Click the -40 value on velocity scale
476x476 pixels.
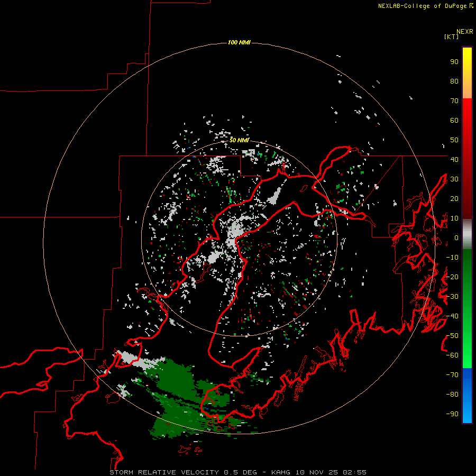pos(452,316)
